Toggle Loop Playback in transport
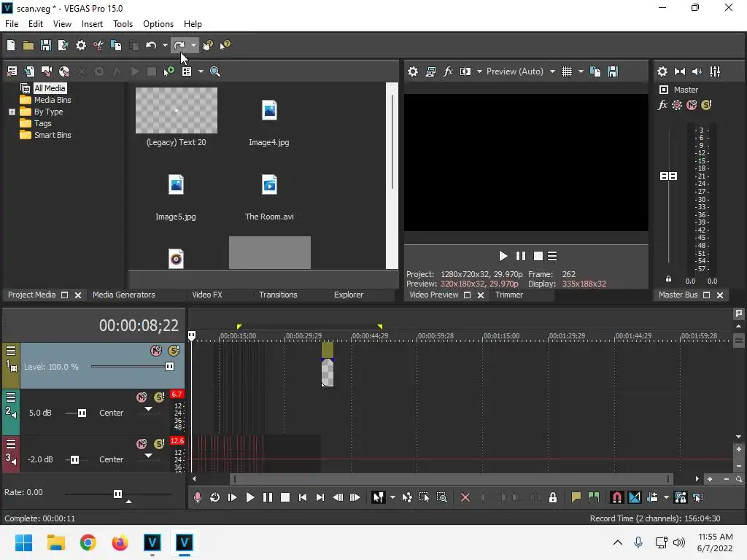Screen dimensions: 747x560 [x=215, y=497]
